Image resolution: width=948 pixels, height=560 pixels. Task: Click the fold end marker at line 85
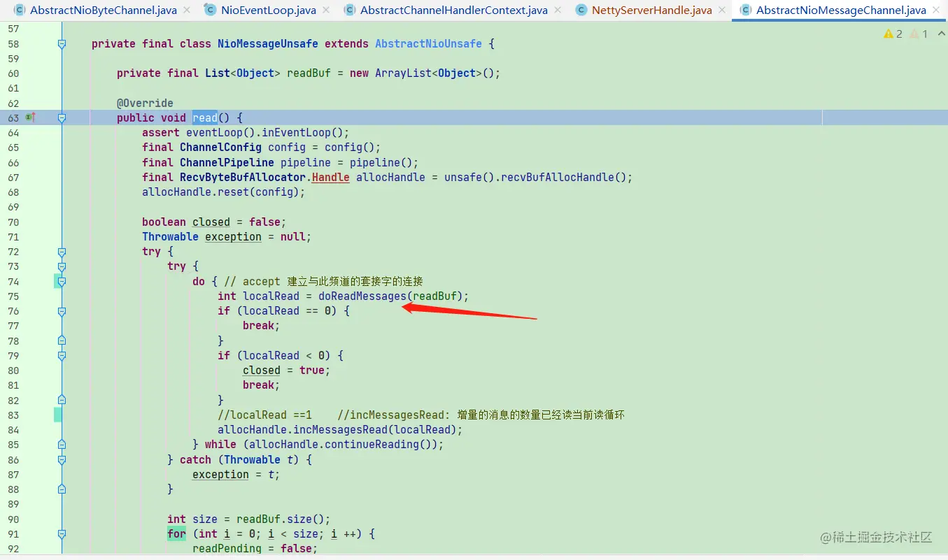(62, 445)
